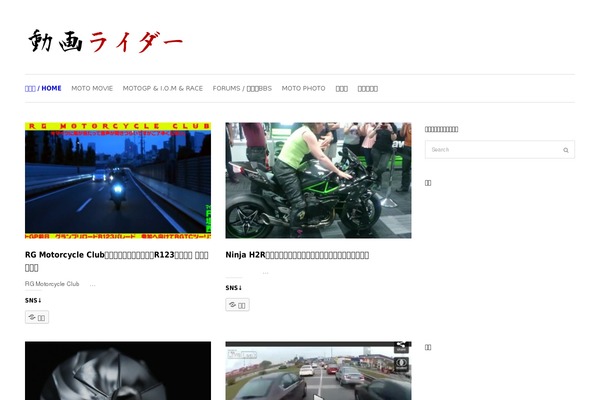Click share icon on traffic video thumbnail
Viewport: 600px width, 400px height.
pyautogui.click(x=401, y=347)
